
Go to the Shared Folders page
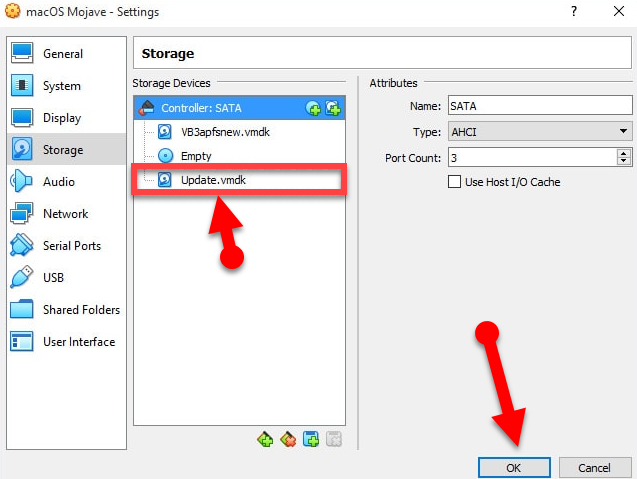[x=80, y=310]
